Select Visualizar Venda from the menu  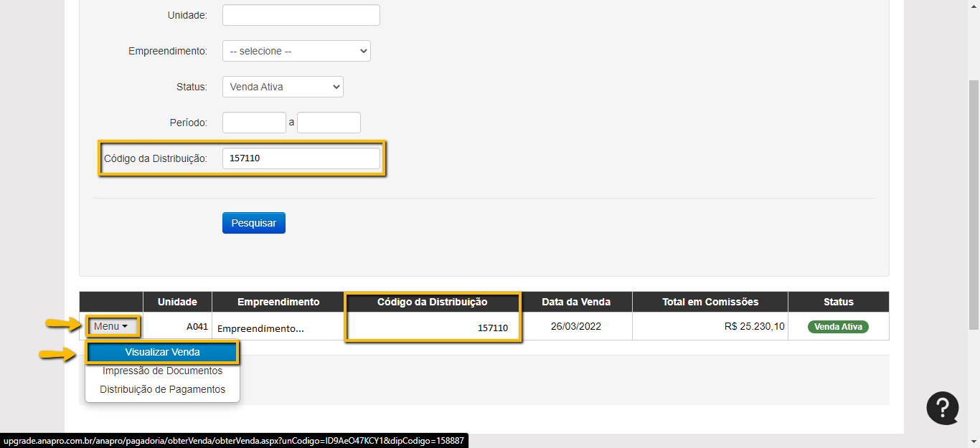tap(162, 353)
